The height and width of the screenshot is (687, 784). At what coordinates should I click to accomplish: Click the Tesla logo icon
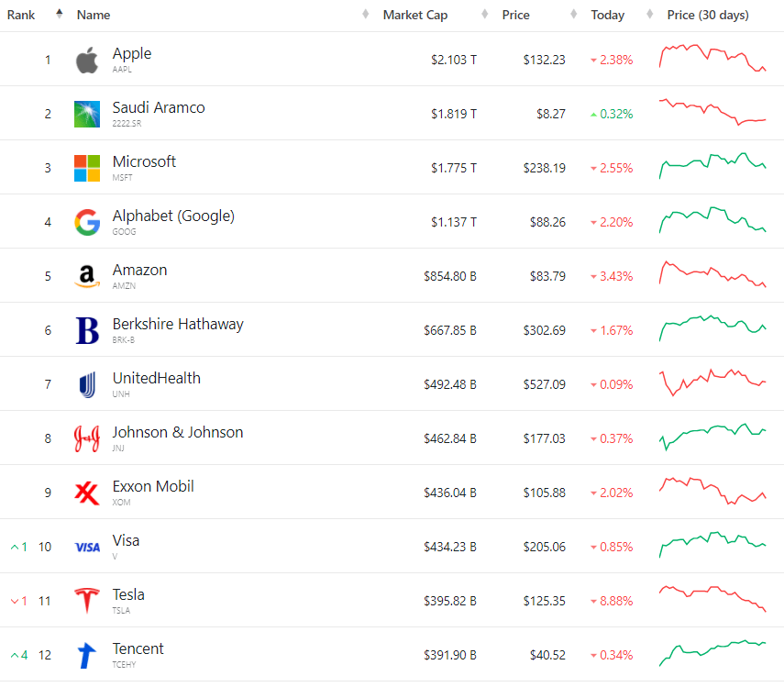point(87,601)
